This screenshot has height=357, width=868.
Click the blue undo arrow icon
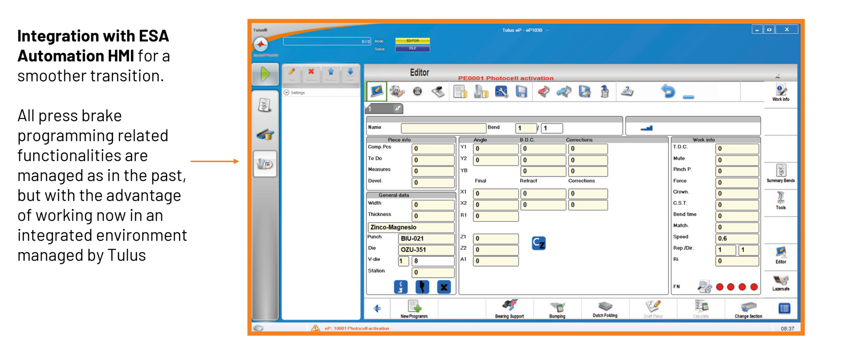pyautogui.click(x=668, y=91)
